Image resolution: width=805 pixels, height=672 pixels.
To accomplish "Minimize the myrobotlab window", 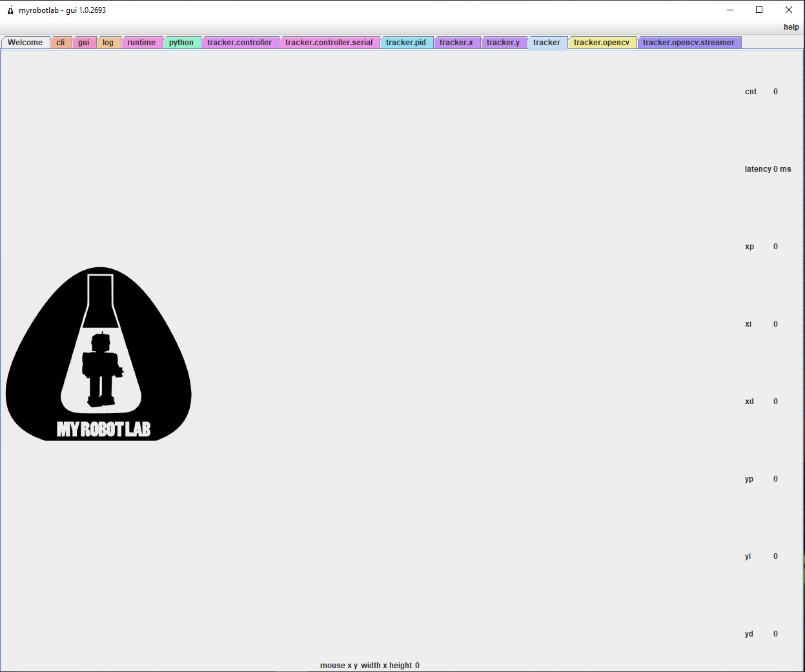I will click(730, 10).
